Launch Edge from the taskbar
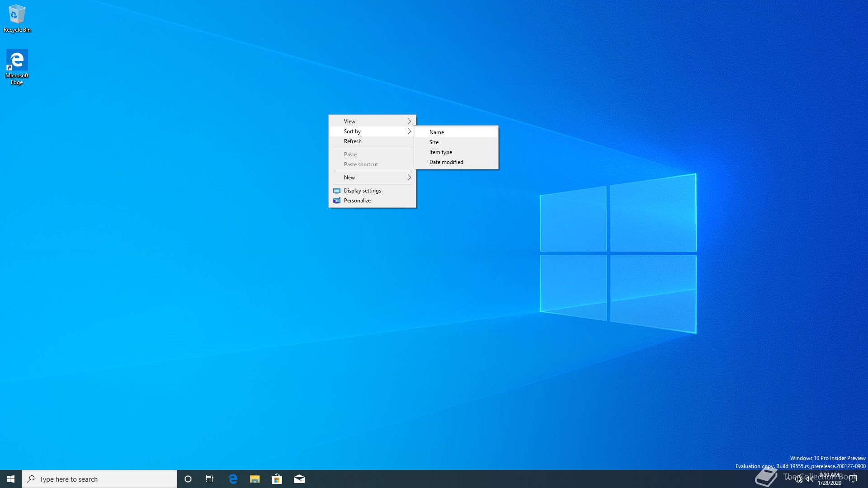 [233, 479]
